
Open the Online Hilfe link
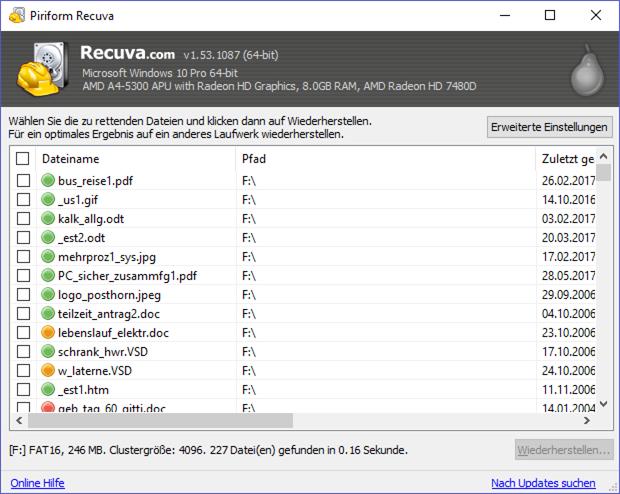click(40, 483)
